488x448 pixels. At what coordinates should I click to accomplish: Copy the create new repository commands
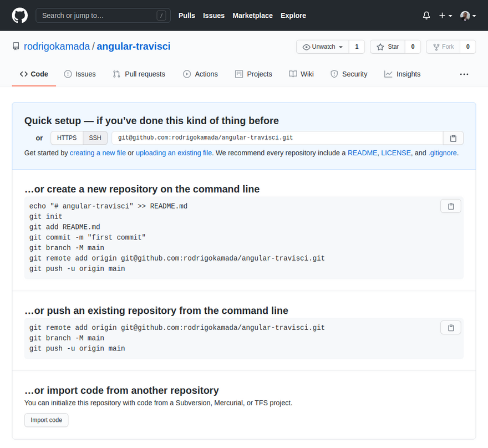[x=451, y=206]
